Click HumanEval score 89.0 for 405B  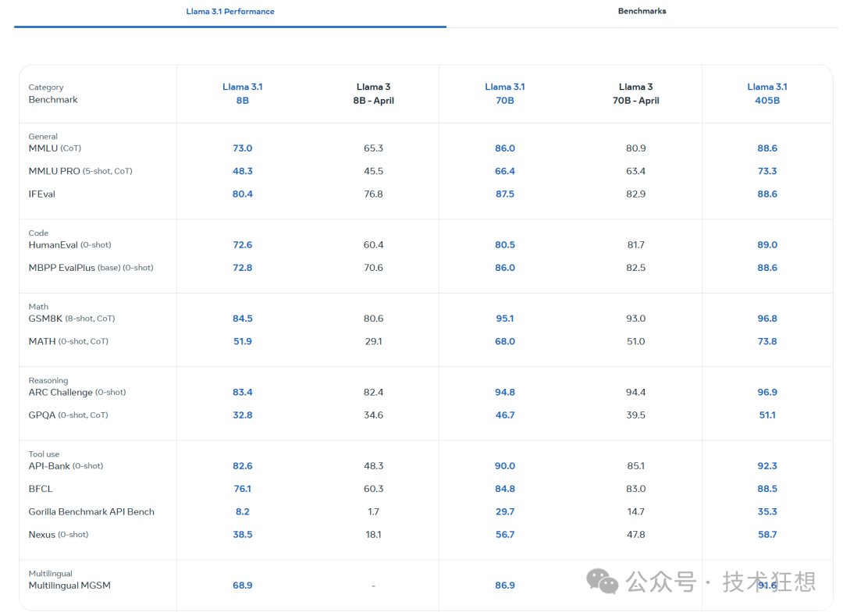pyautogui.click(x=767, y=244)
